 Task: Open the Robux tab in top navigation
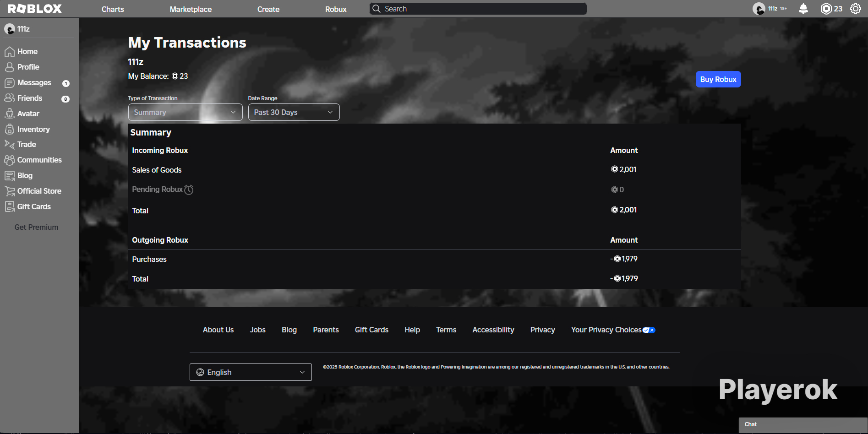(336, 9)
